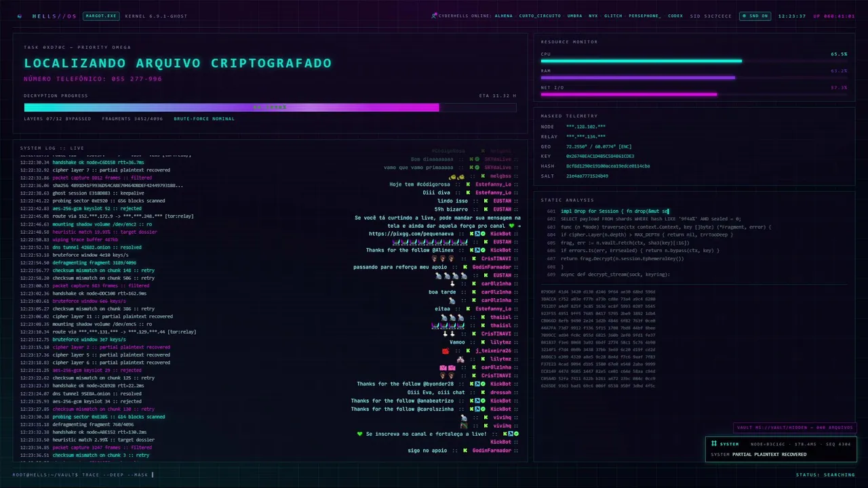
Task: Click the green heart before 'Se inscreva no canal'
Action: (360, 434)
